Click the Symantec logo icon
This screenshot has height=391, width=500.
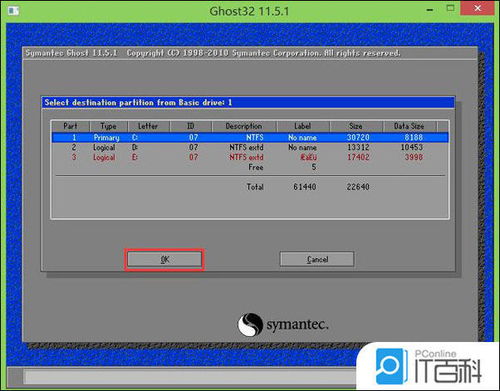250,325
